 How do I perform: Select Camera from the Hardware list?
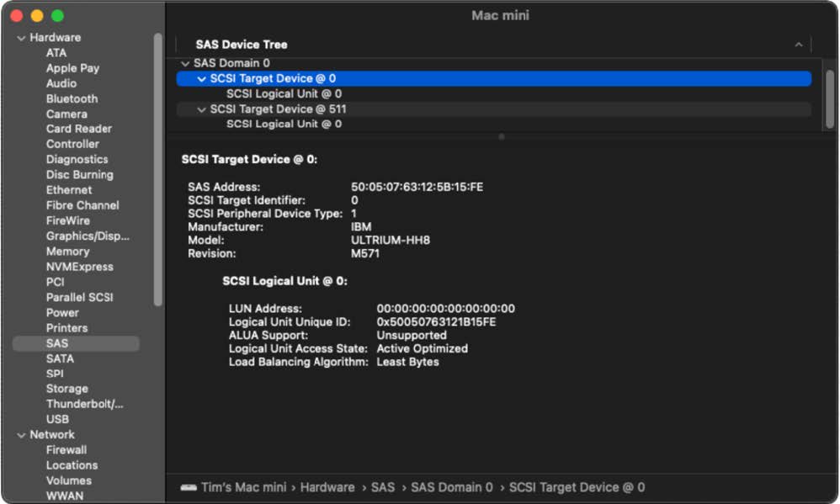pos(65,114)
